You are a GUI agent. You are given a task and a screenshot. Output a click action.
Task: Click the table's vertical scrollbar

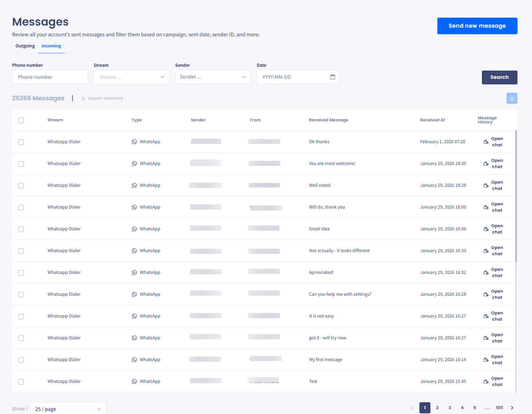[516, 196]
